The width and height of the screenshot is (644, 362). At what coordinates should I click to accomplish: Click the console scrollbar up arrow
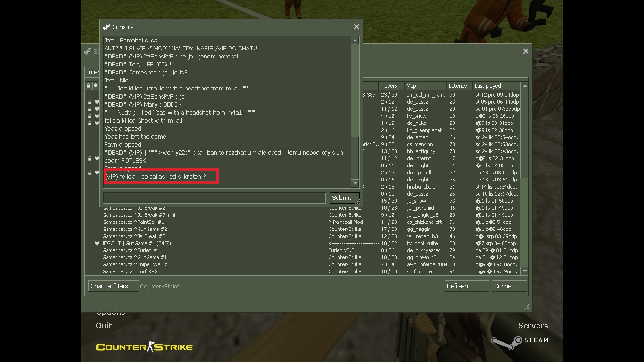point(355,41)
